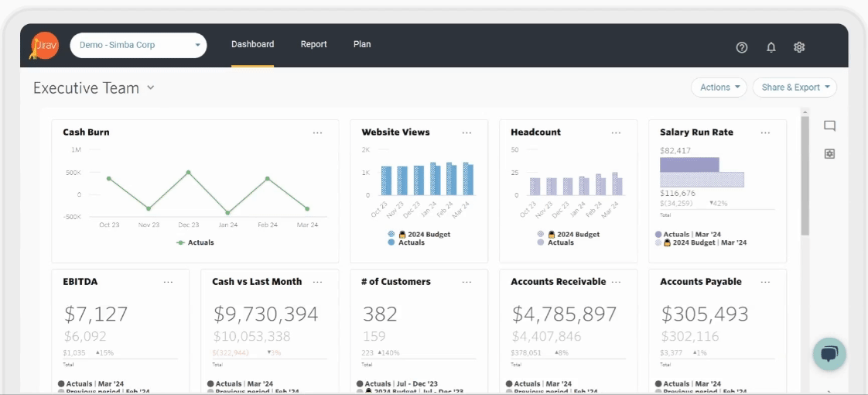Open the Share & Export dropdown

coord(795,88)
